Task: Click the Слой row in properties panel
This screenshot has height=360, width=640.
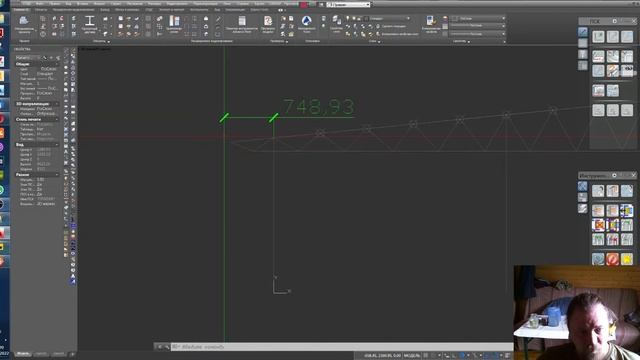Action: point(38,74)
